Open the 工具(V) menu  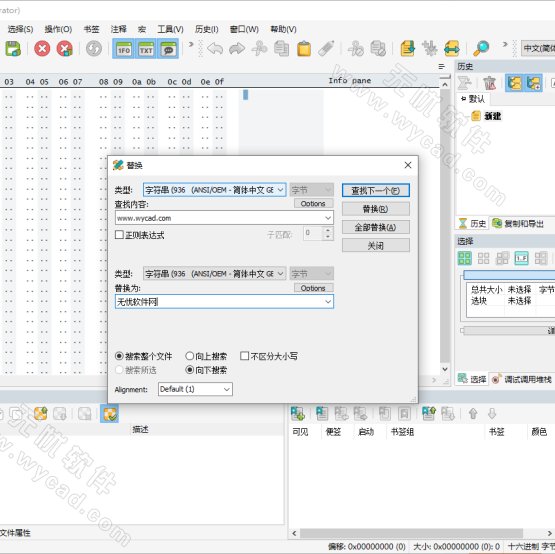tap(170, 29)
